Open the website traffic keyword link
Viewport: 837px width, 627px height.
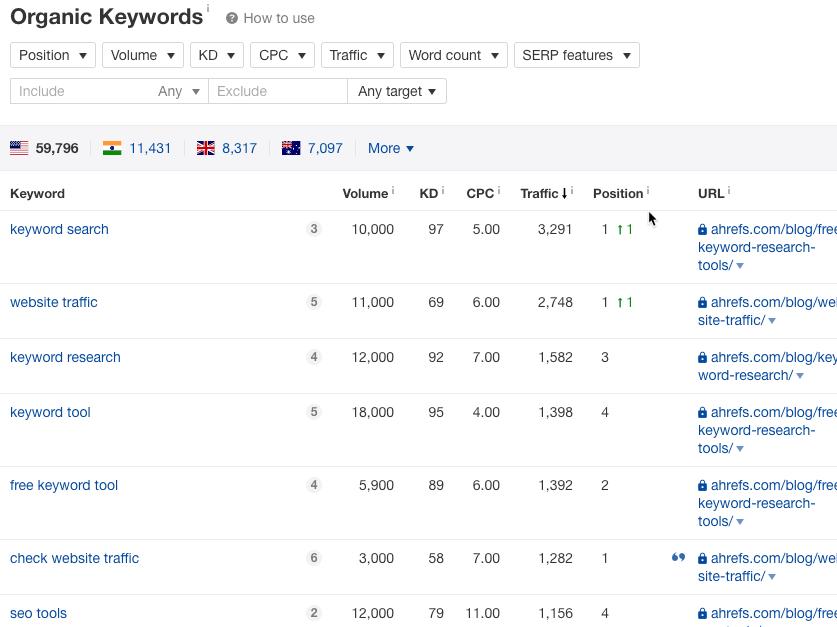click(53, 302)
